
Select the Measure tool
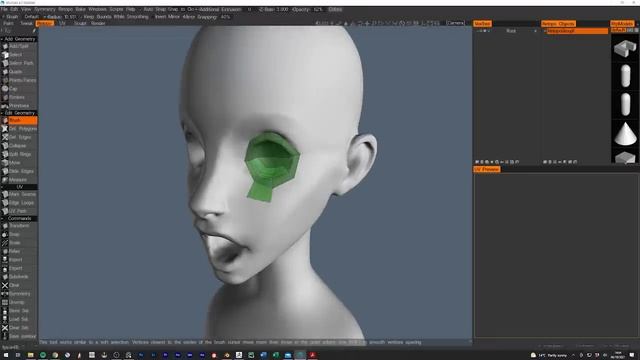point(19,180)
